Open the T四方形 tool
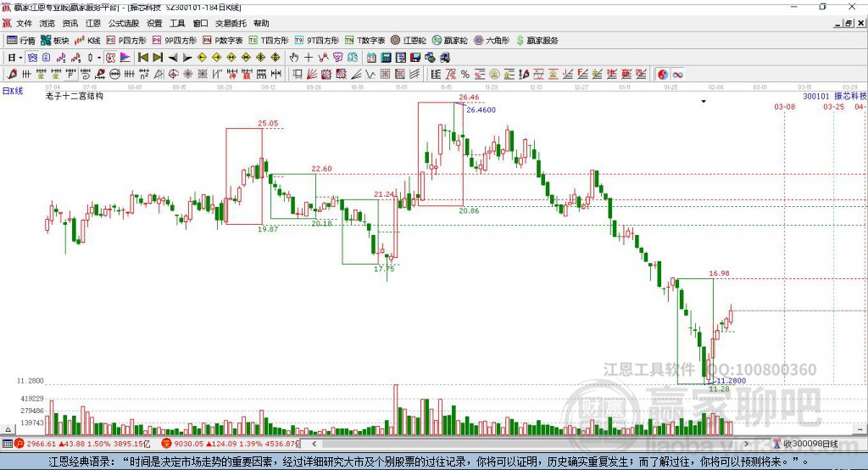Image resolution: width=868 pixels, height=470 pixels. (269, 41)
